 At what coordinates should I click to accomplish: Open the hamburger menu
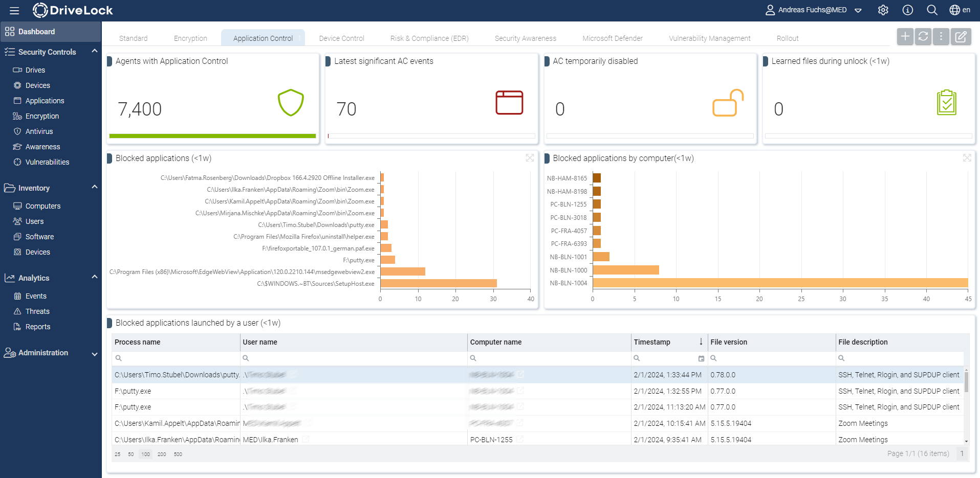point(14,10)
